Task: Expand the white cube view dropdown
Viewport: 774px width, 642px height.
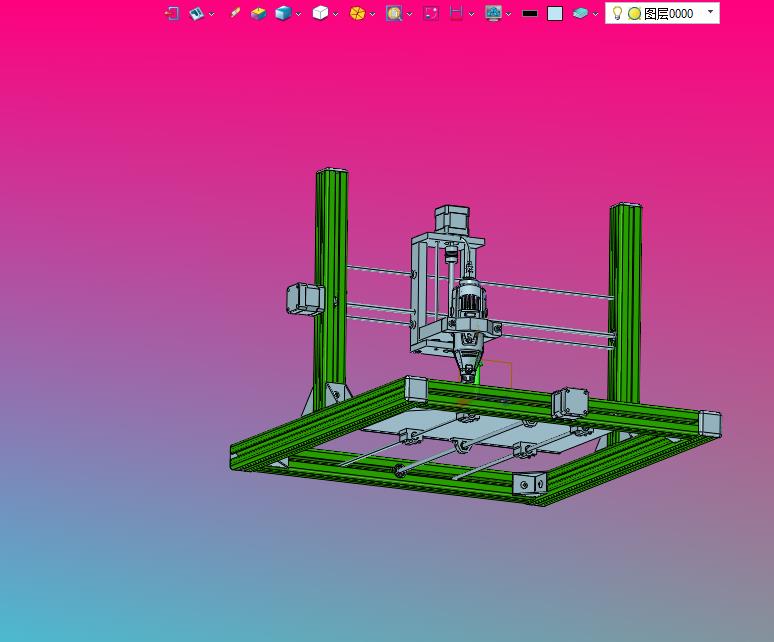Action: (336, 14)
